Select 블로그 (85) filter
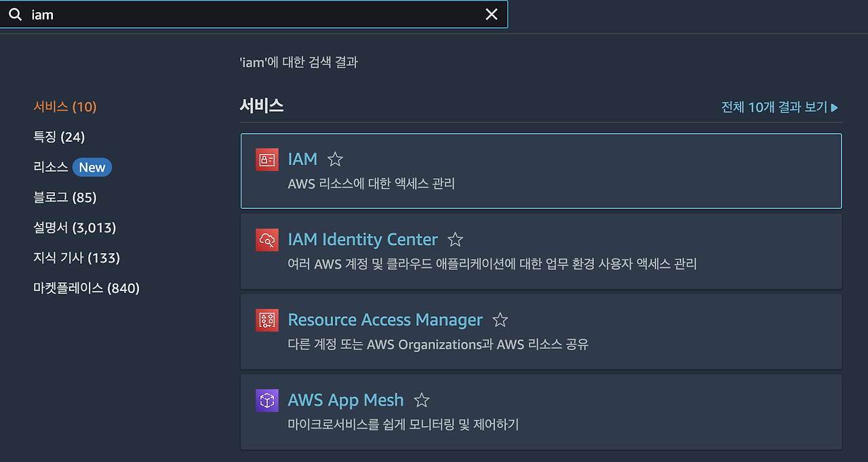The width and height of the screenshot is (868, 462). click(65, 197)
